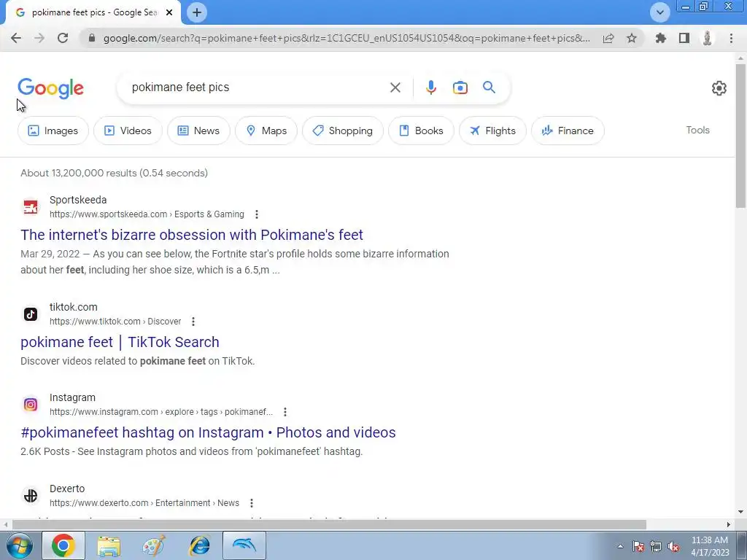
Task: Submit the search with the magnifier icon
Action: pos(489,87)
